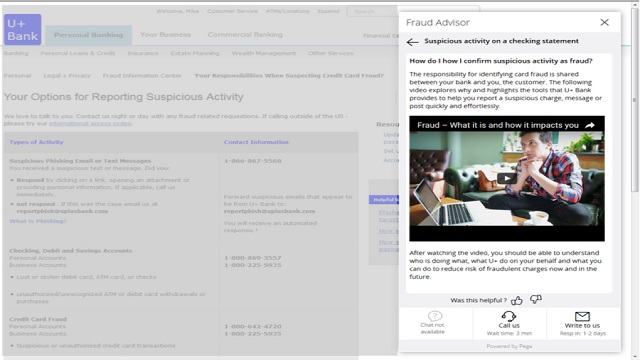Open Call us headset option
The image size is (640, 360).
tap(509, 323)
